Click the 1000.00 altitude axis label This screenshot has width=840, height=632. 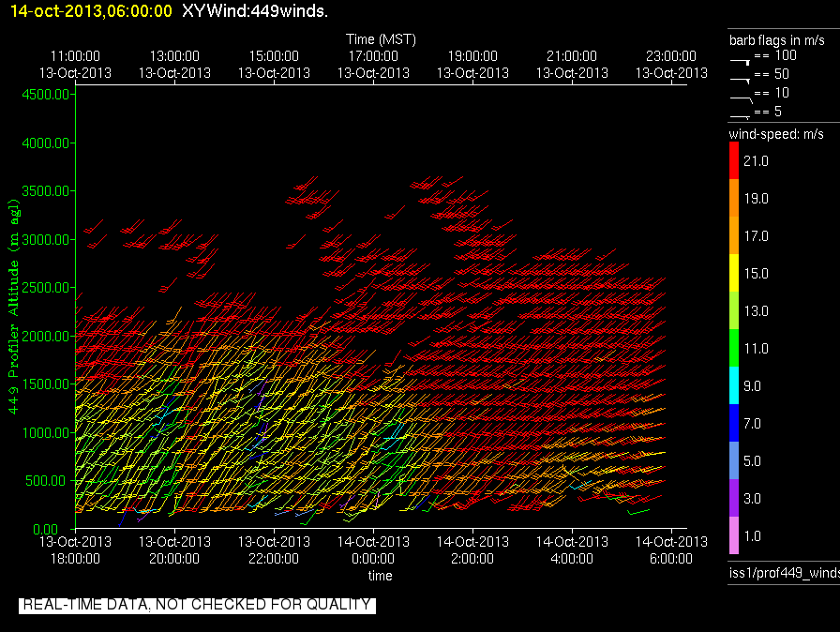point(46,433)
